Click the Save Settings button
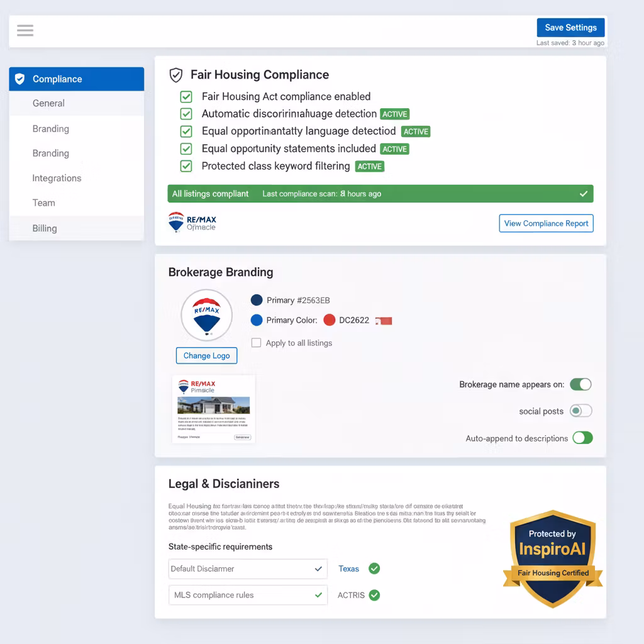This screenshot has width=644, height=644. tap(570, 28)
